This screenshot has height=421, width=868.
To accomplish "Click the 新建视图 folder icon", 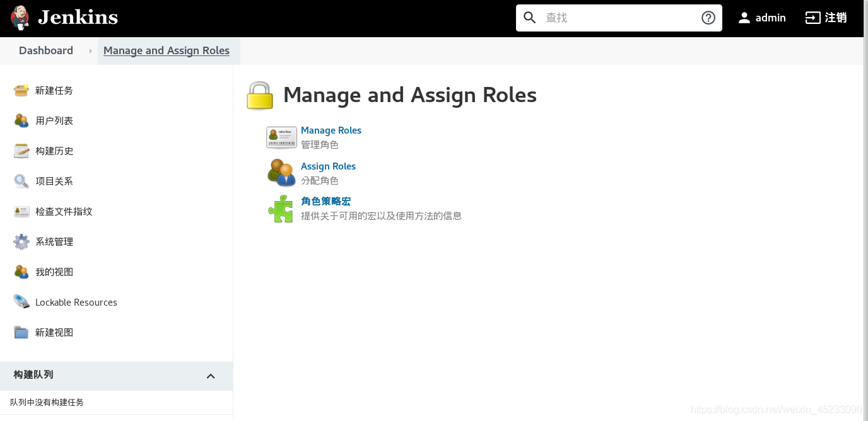I will click(x=21, y=332).
